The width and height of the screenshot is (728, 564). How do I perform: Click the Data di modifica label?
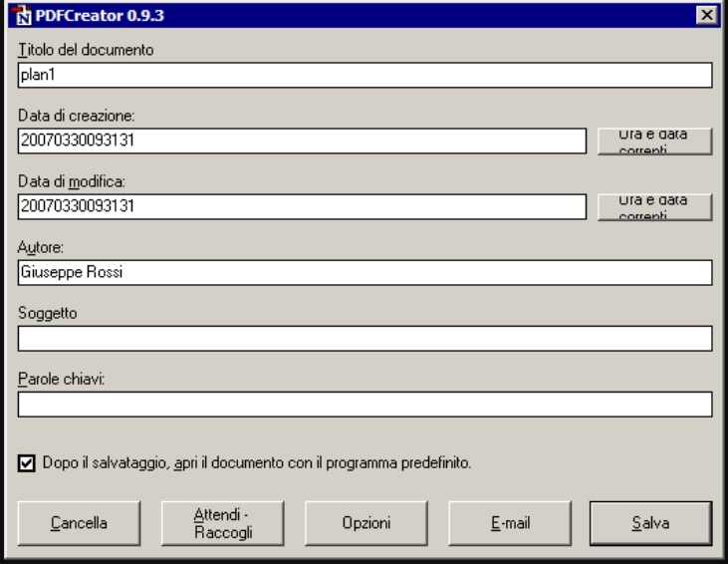[x=72, y=181]
